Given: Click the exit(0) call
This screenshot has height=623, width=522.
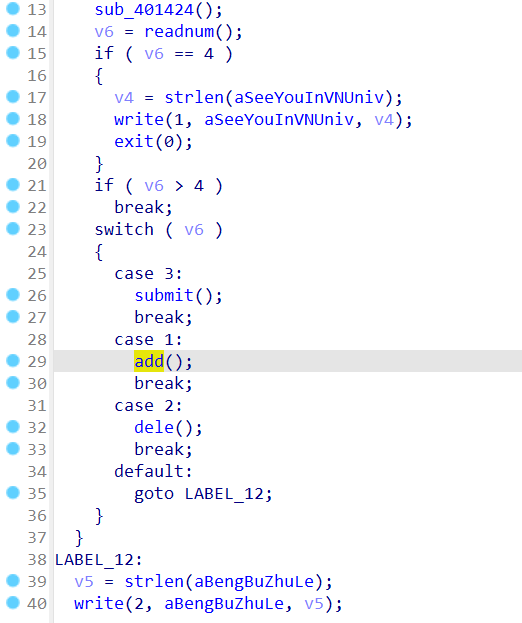Looking at the screenshot, I should click(x=153, y=141).
